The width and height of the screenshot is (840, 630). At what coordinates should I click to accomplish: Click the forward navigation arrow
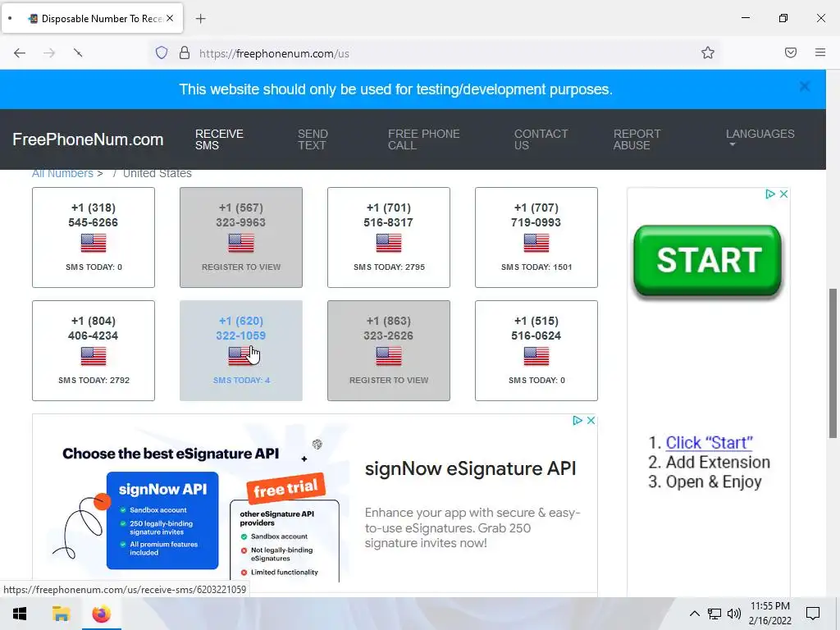49,52
